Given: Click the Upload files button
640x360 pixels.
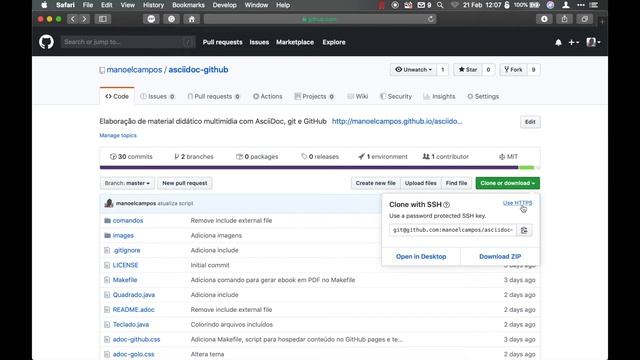Looking at the screenshot, I should 420,183.
